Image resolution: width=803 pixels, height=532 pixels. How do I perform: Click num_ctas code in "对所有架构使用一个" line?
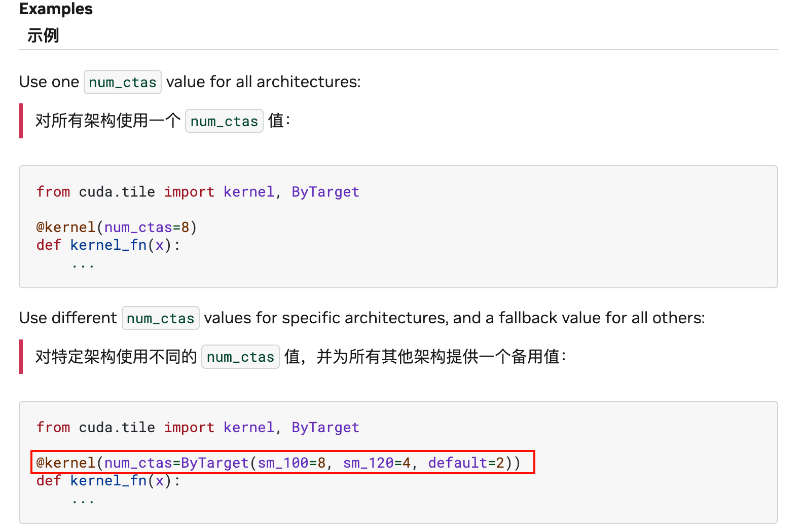click(x=224, y=121)
